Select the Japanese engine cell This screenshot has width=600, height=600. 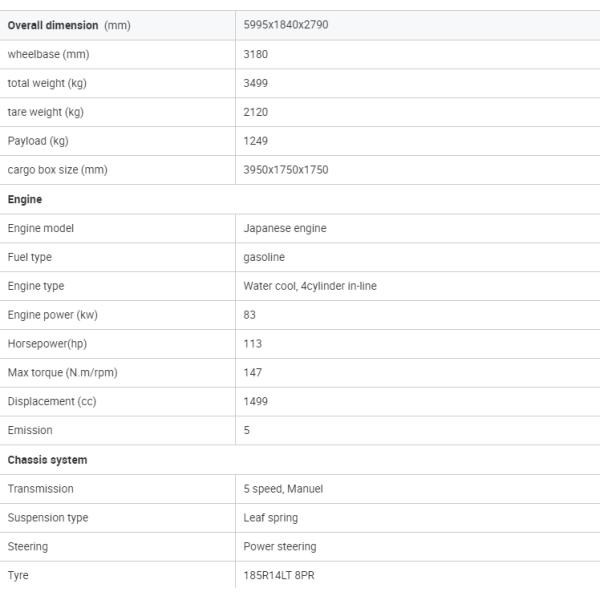(285, 228)
